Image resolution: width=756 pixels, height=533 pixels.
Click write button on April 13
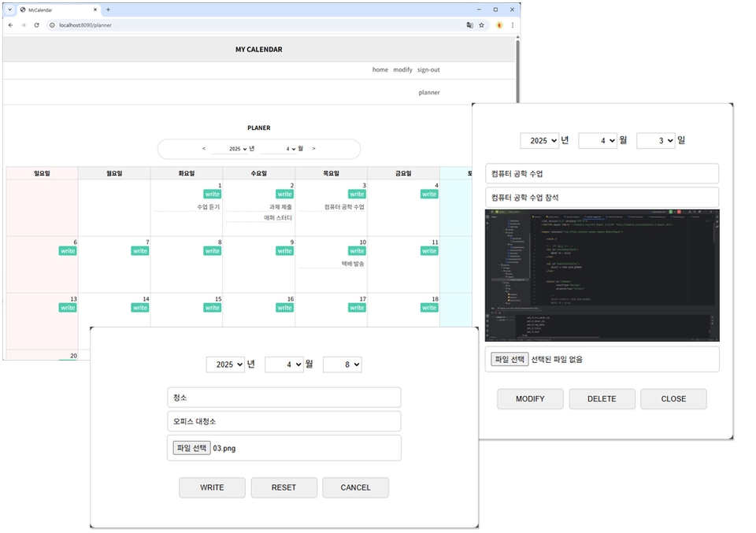(68, 308)
